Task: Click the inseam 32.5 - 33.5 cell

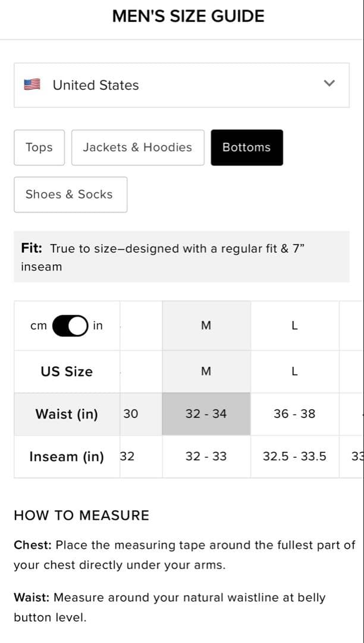Action: (x=294, y=457)
